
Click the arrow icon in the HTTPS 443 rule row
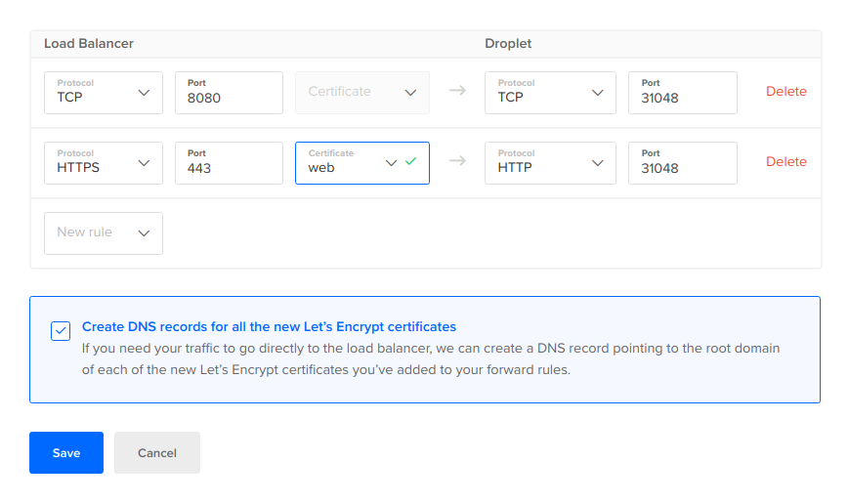[457, 161]
